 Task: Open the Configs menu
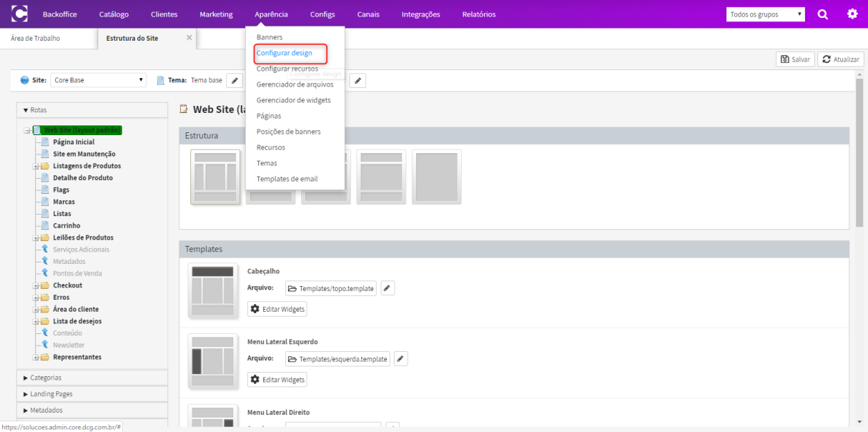point(322,14)
